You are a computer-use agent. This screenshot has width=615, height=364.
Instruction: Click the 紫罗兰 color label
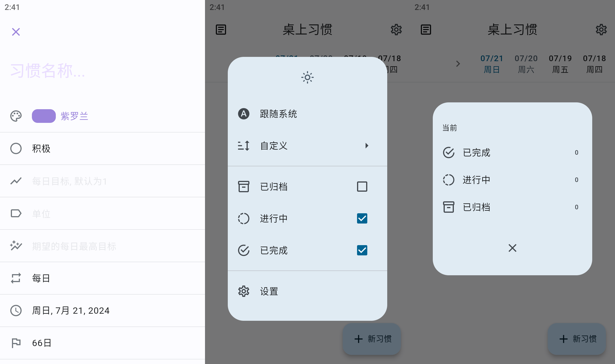75,116
